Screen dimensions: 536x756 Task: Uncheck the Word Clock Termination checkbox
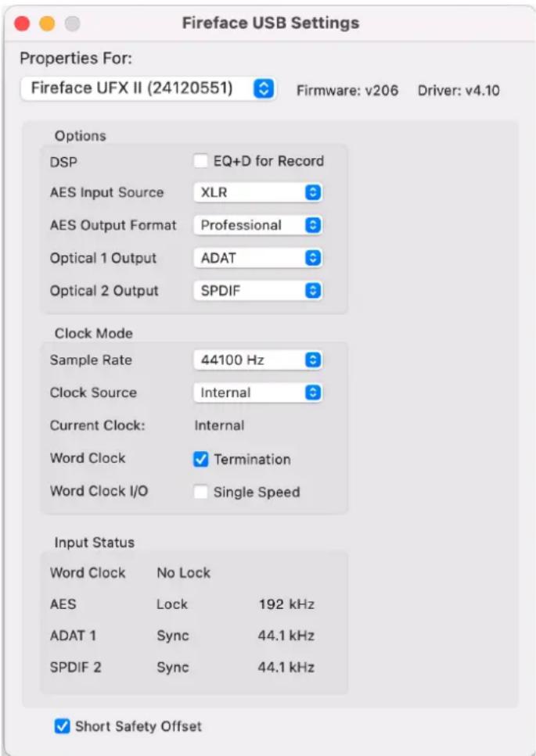200,460
